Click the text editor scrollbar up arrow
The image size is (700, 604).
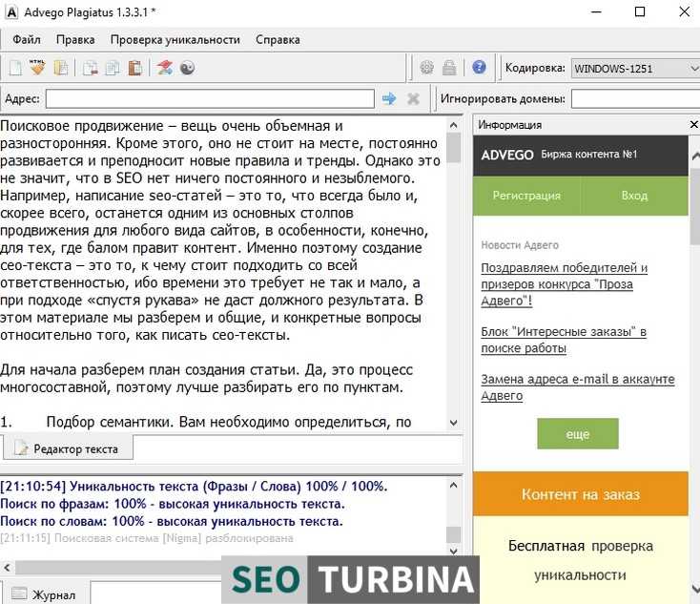454,125
